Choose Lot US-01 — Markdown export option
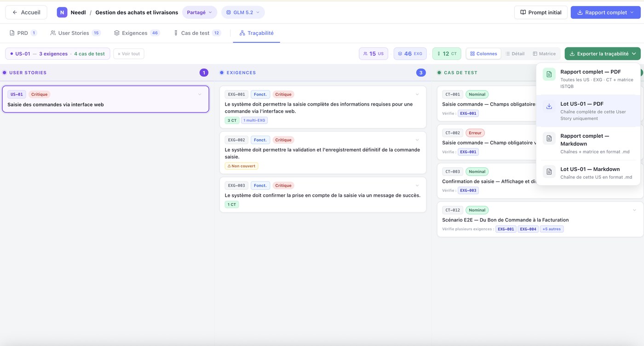Viewport: 644px width, 346px height. [588, 172]
